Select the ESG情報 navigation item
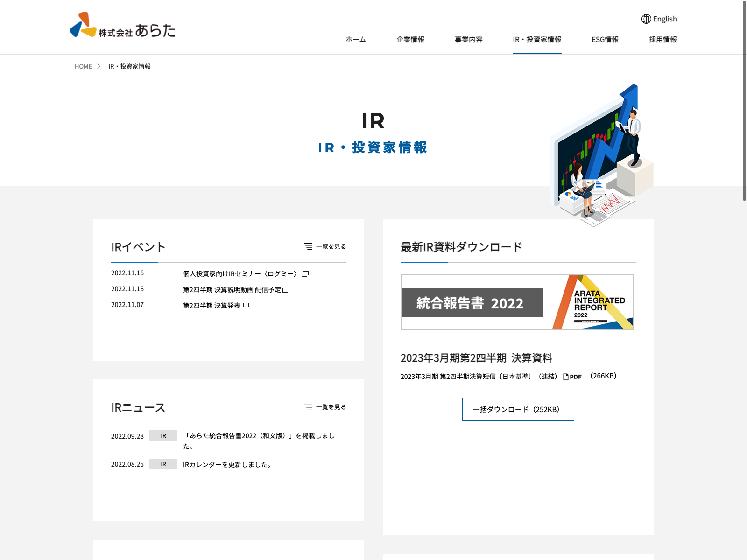 coord(605,40)
